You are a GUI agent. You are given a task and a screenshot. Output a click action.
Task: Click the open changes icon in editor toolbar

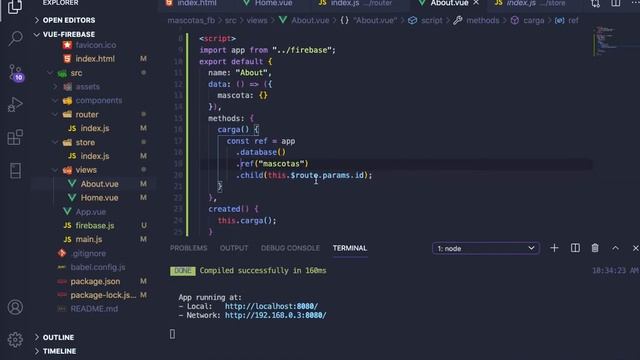(x=596, y=3)
